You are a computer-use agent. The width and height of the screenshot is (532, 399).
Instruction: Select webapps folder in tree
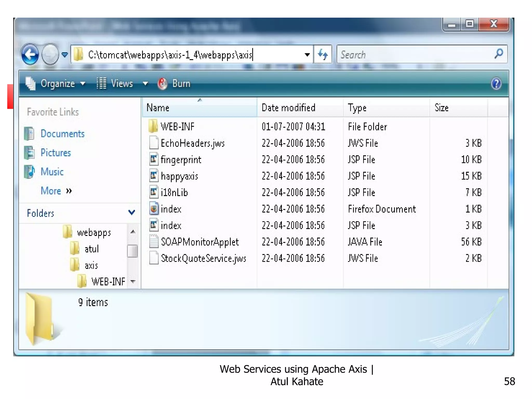(x=94, y=232)
